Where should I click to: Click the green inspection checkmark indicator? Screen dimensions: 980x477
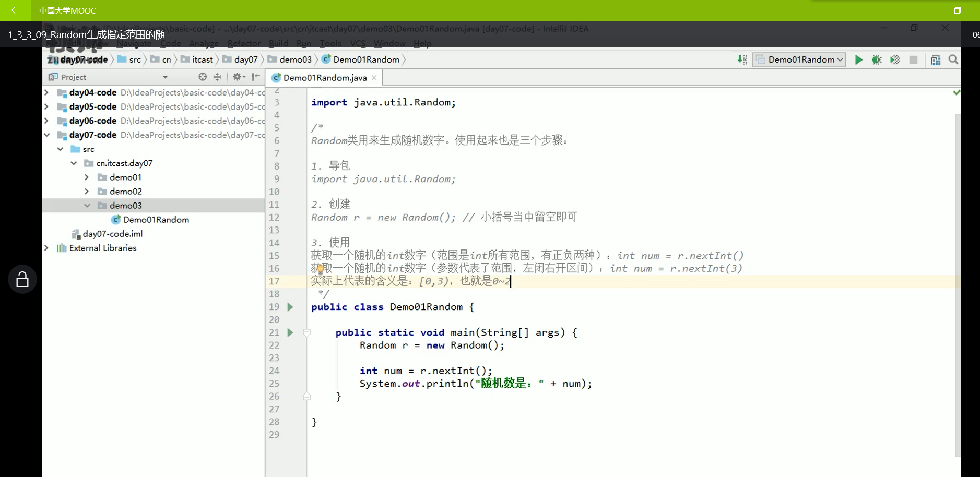tap(956, 92)
